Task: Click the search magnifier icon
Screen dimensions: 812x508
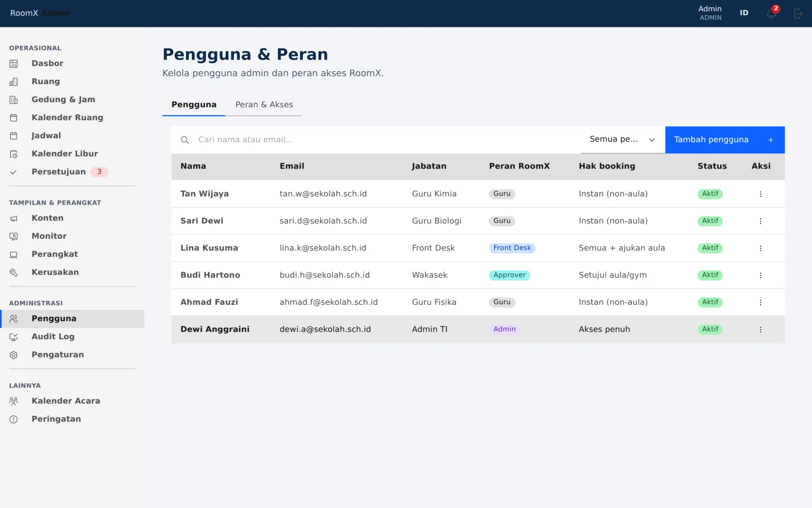Action: click(185, 140)
